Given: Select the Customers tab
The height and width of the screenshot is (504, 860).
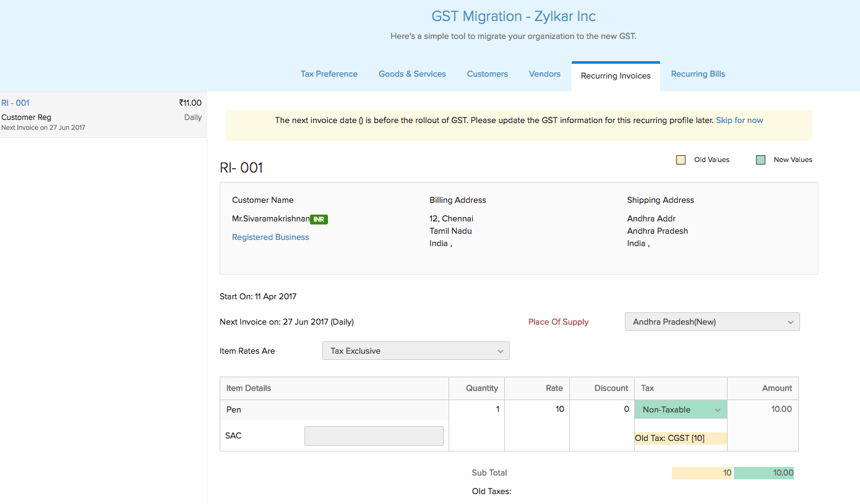Looking at the screenshot, I should (487, 74).
